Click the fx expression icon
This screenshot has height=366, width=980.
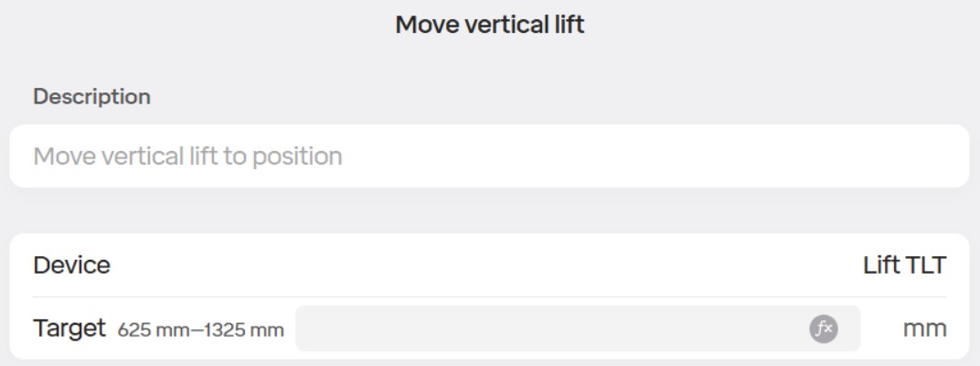coord(823,329)
